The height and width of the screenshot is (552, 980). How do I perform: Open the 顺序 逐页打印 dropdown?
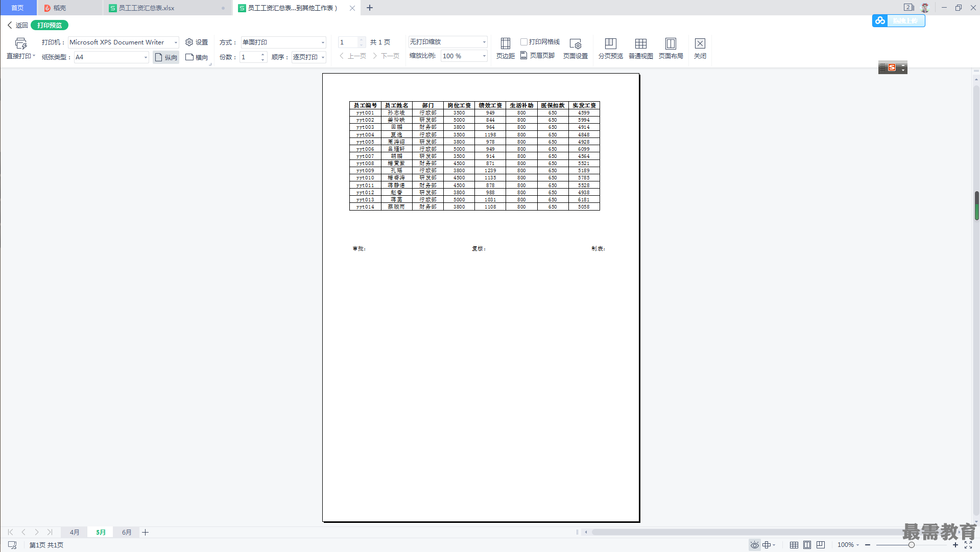[x=323, y=57]
